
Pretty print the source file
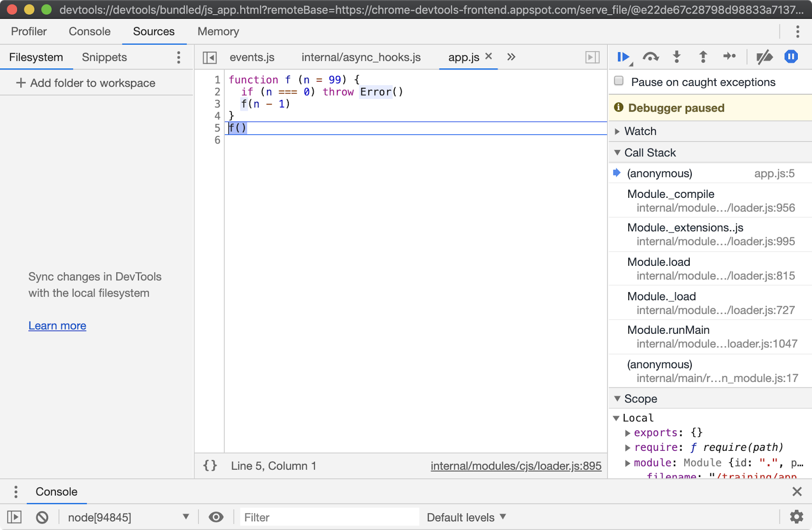pos(210,466)
